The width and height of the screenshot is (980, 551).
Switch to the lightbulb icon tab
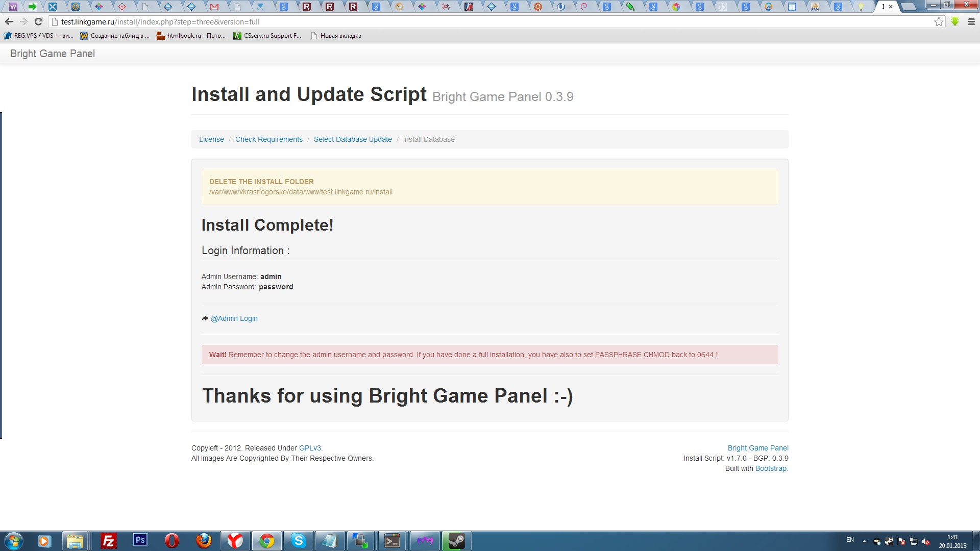[861, 7]
